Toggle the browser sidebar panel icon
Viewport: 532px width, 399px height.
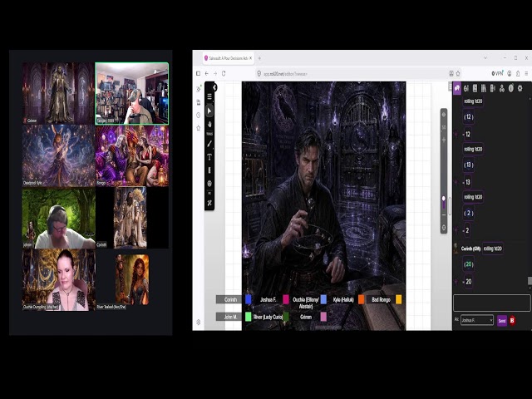click(198, 73)
